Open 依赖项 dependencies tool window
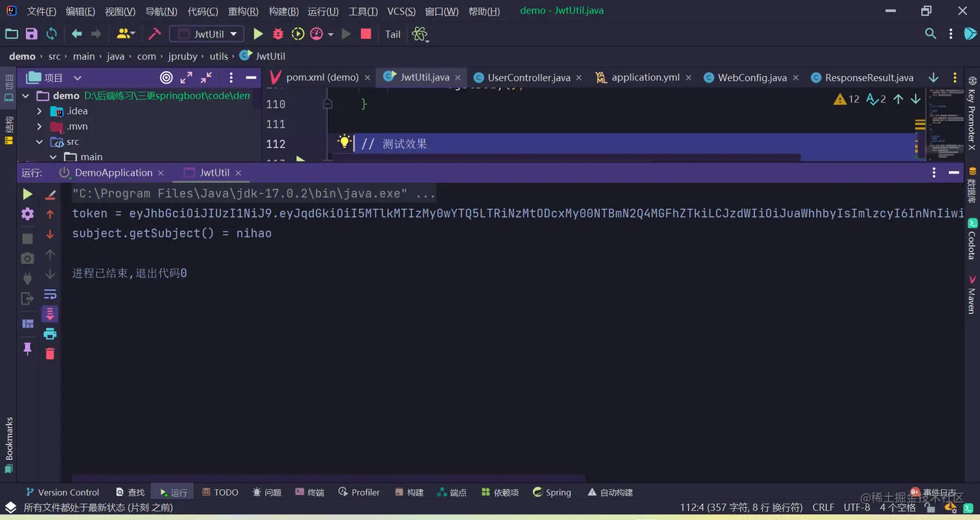Viewport: 980px width, 520px height. [x=500, y=492]
